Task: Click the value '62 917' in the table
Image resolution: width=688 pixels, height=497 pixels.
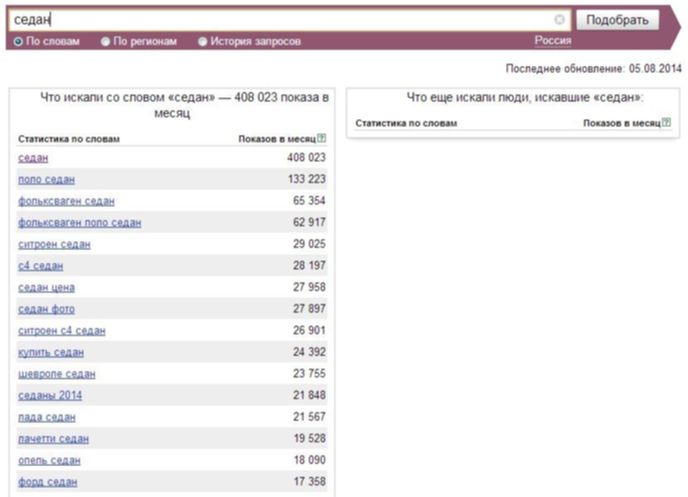Action: [x=309, y=222]
